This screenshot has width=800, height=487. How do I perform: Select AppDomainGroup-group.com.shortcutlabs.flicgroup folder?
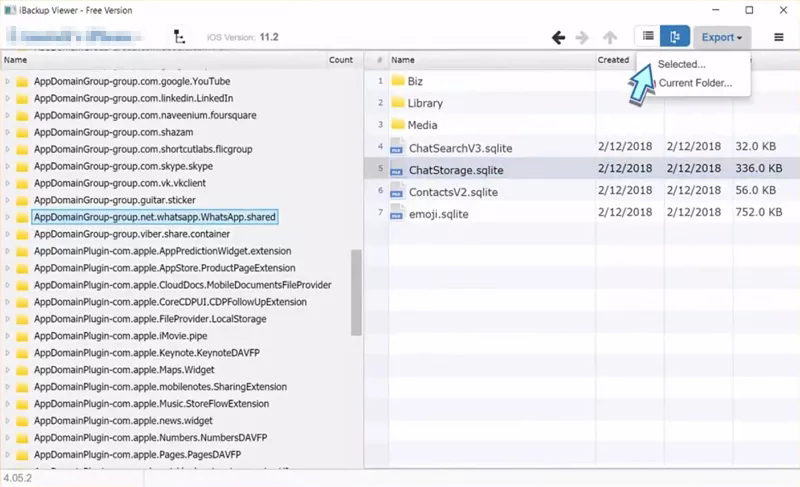[143, 149]
